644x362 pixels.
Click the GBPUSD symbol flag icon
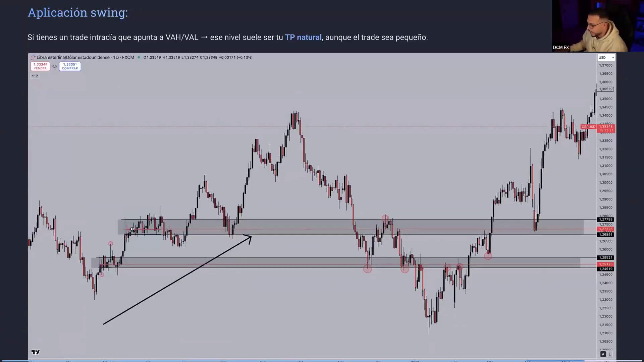33,57
